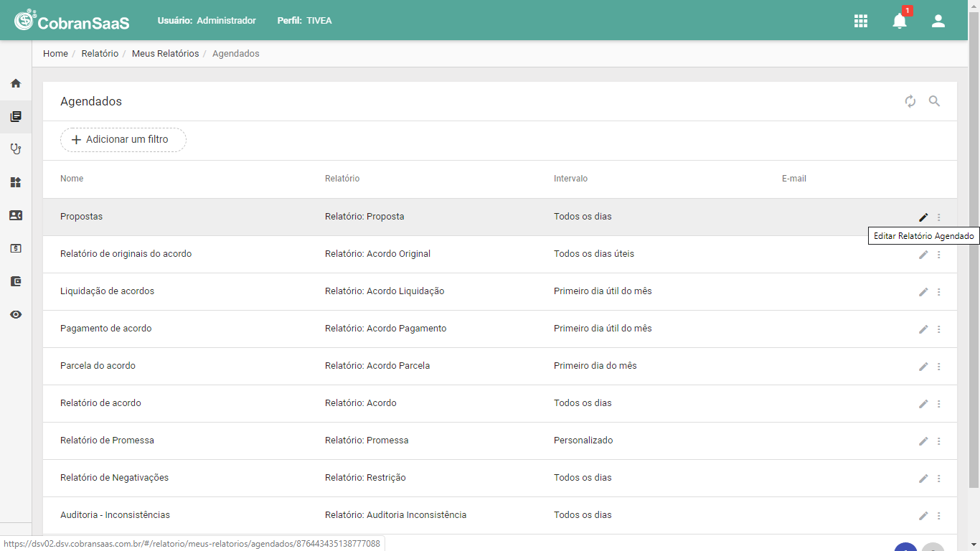
Task: Select 'Relatório: Acordo Pagamento' cell
Action: pos(385,329)
